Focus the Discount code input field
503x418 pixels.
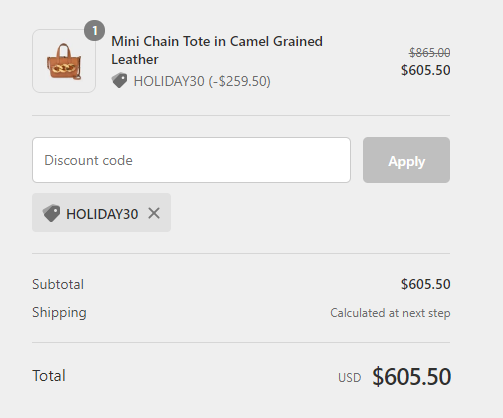(191, 160)
